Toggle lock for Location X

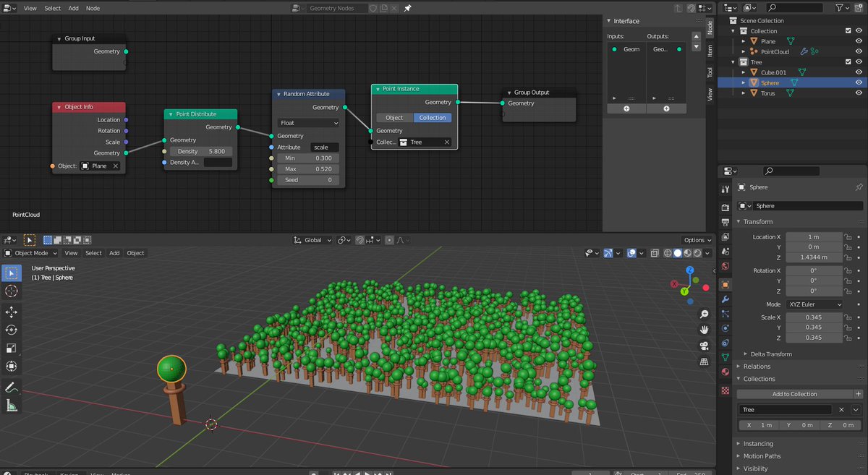(848, 237)
